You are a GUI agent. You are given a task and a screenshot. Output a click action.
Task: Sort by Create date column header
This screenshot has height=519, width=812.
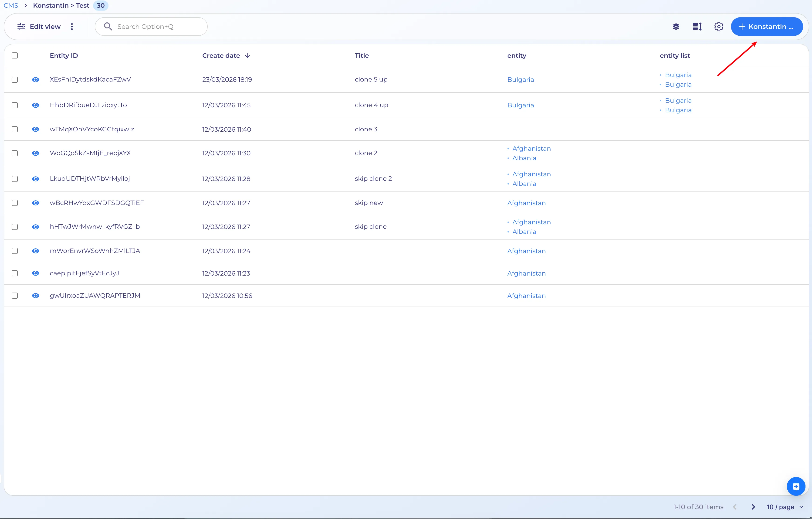[221, 55]
